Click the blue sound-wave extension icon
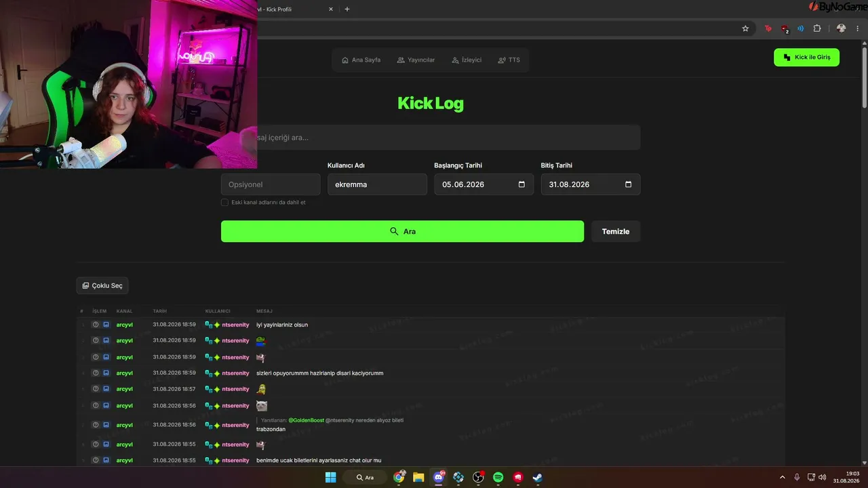The width and height of the screenshot is (868, 488). [x=801, y=28]
